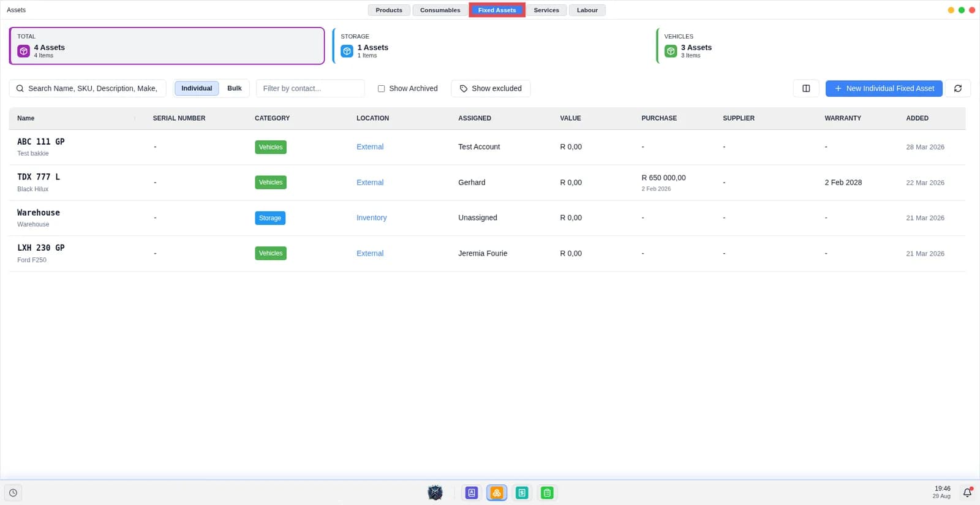Select the Total 4 Assets card
Viewport: 980px width, 505px height.
point(167,45)
